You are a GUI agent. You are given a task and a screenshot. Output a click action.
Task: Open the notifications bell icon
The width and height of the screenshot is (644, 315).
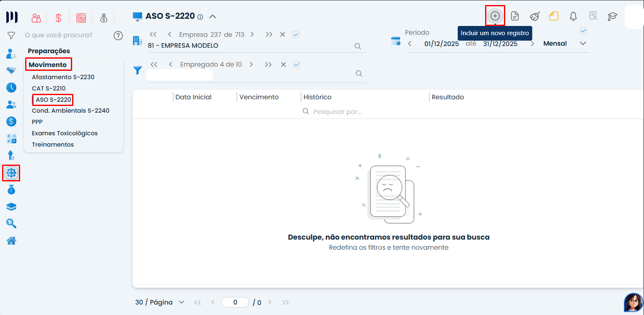[573, 16]
